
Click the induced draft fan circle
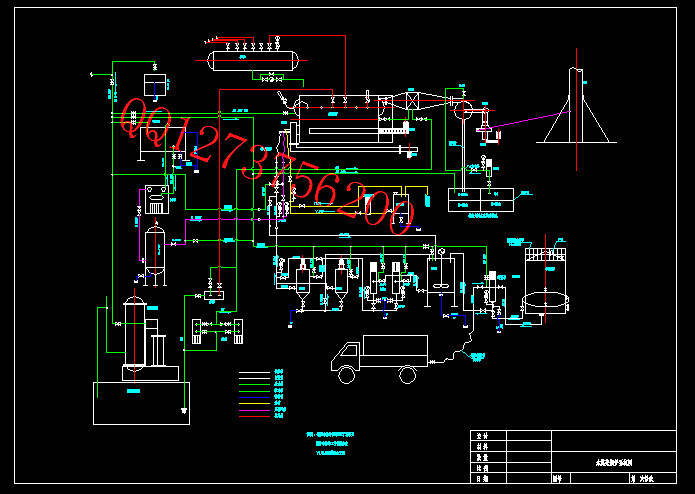tap(463, 110)
